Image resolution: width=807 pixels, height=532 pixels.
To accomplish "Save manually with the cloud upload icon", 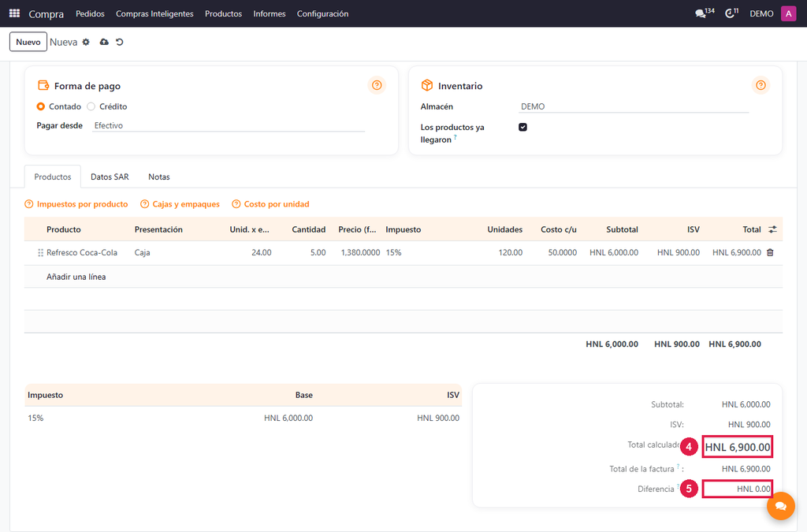I will pos(104,43).
